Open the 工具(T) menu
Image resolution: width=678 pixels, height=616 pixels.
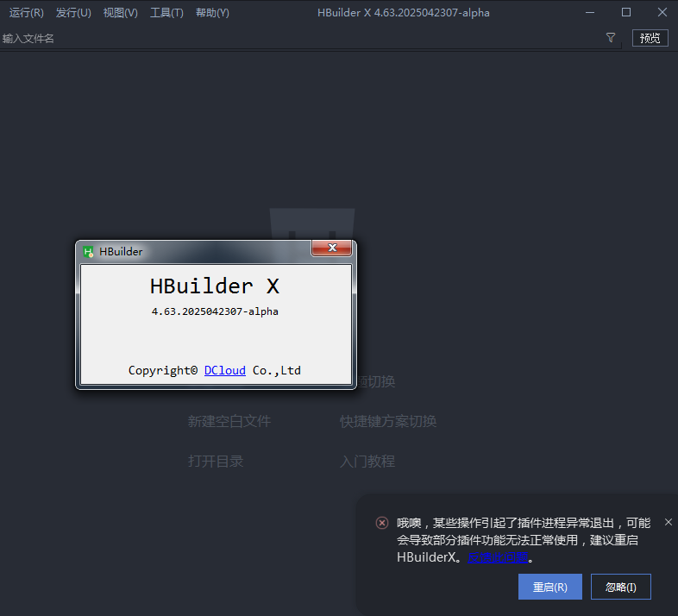coord(166,13)
